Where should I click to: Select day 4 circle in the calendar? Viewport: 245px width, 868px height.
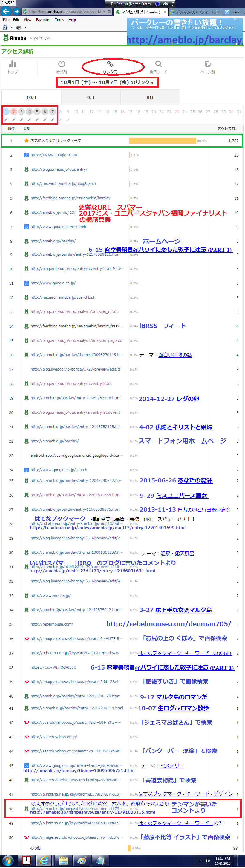click(x=29, y=112)
